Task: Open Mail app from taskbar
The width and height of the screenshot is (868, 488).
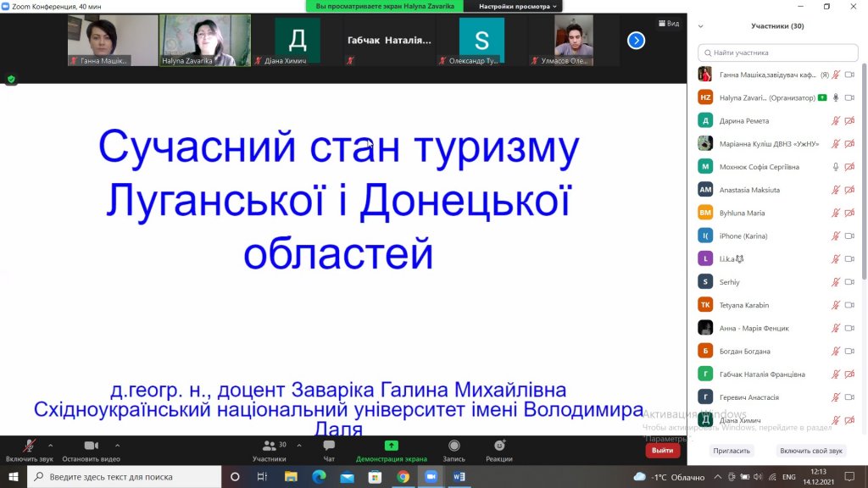Action: point(347,476)
